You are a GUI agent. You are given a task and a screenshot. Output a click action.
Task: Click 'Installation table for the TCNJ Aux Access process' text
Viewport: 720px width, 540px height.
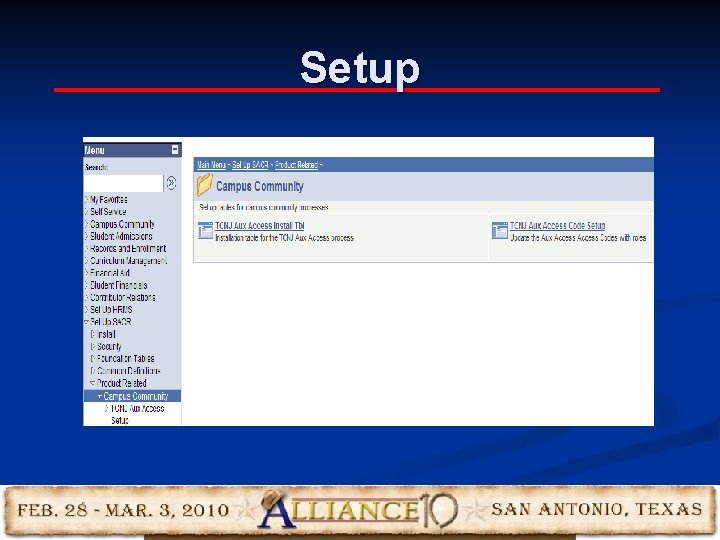click(285, 238)
